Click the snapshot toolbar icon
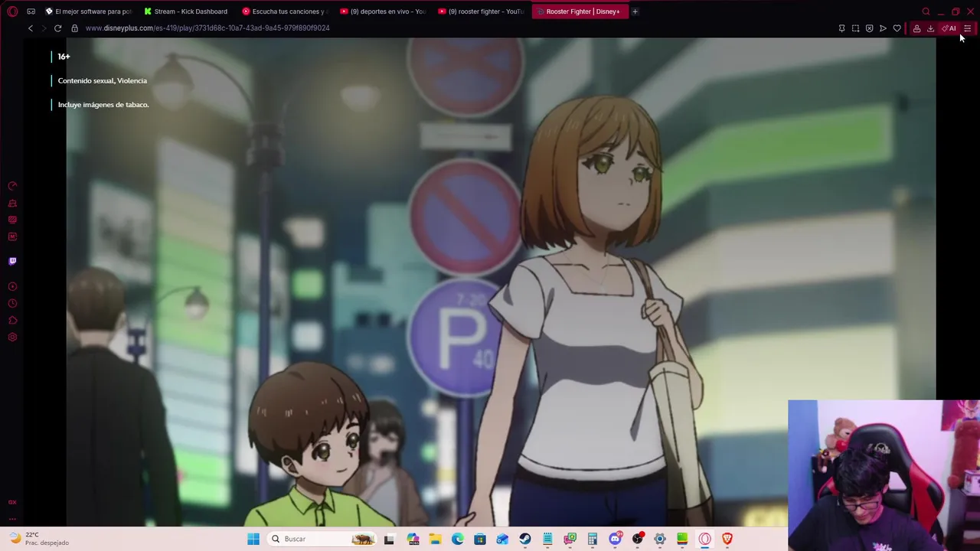This screenshot has width=980, height=551. point(855,28)
